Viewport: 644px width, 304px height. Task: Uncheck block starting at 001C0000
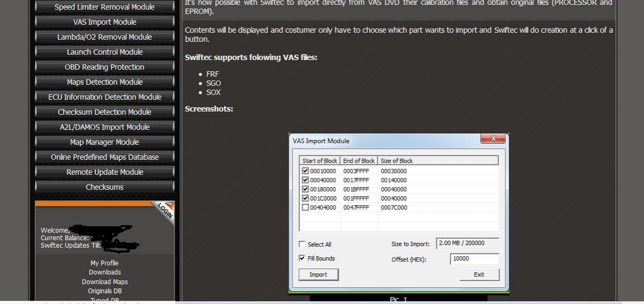305,198
